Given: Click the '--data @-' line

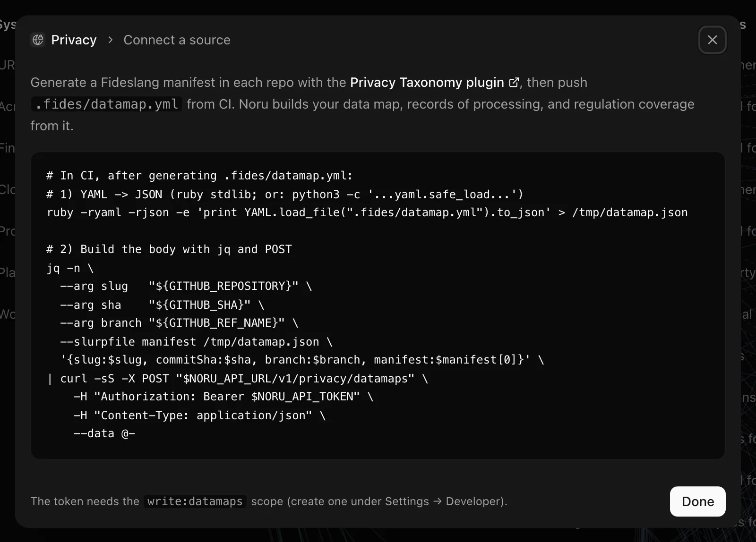Looking at the screenshot, I should [x=104, y=433].
